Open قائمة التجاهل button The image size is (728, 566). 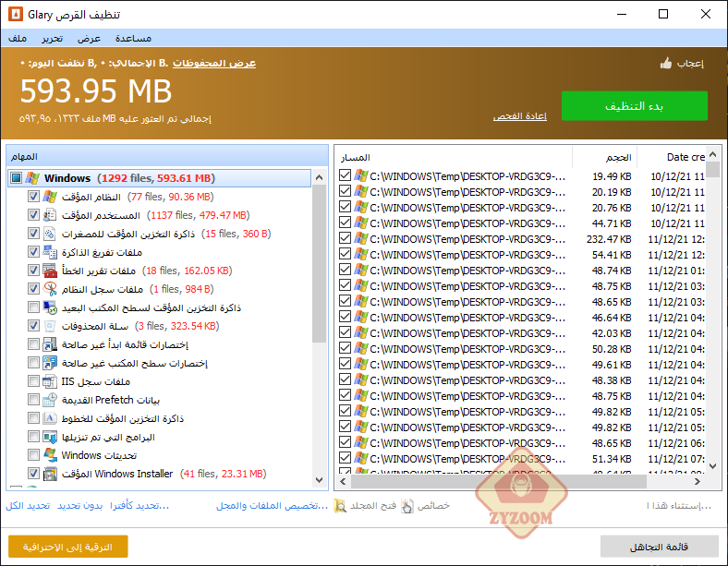659,547
